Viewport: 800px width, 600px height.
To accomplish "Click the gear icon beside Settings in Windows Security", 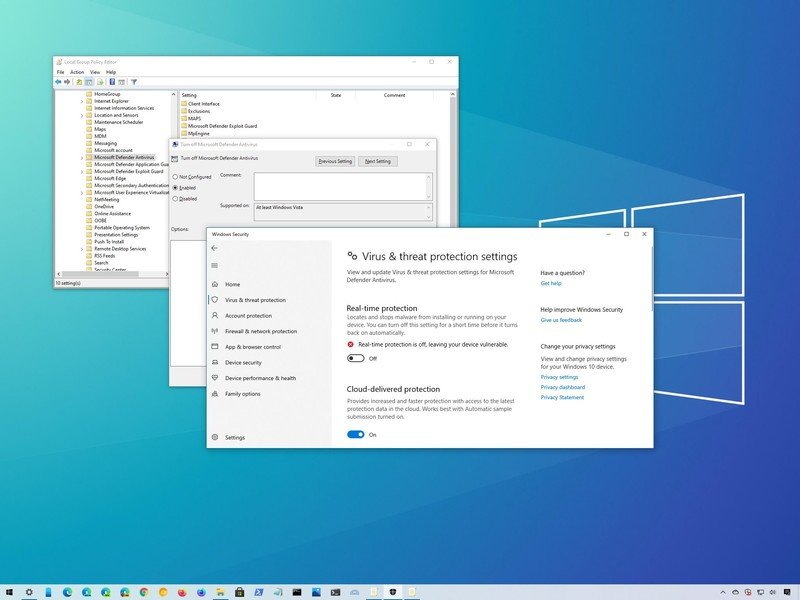I will [x=215, y=437].
